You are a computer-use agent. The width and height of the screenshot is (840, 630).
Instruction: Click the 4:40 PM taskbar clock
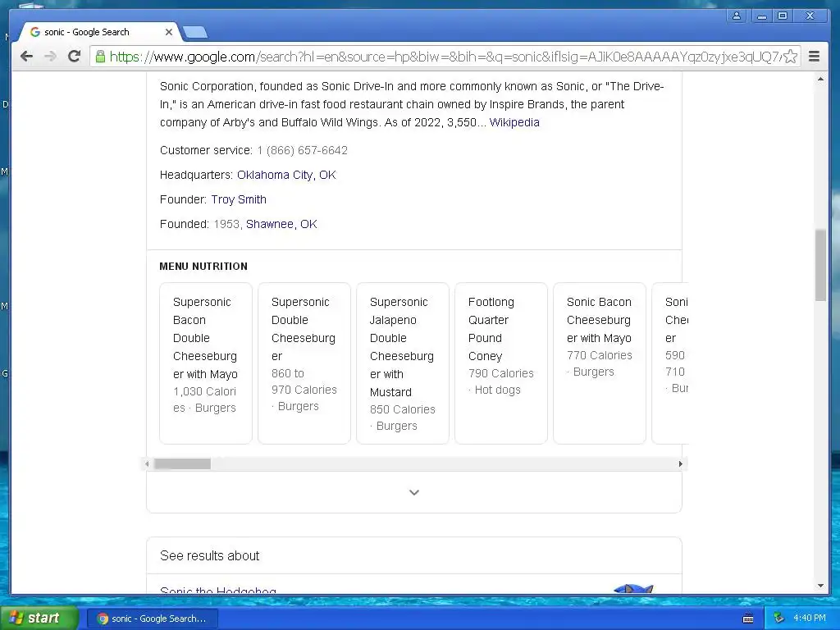(x=810, y=619)
